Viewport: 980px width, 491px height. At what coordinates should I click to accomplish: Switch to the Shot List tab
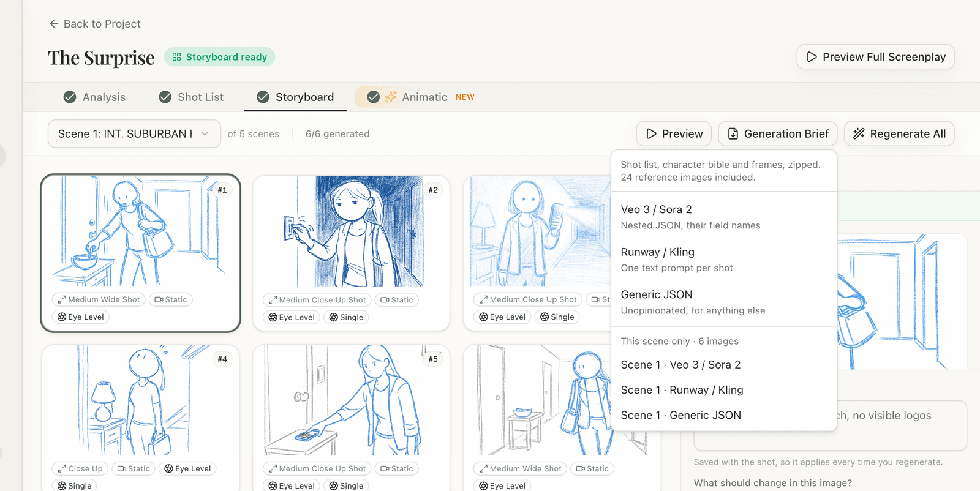[191, 97]
